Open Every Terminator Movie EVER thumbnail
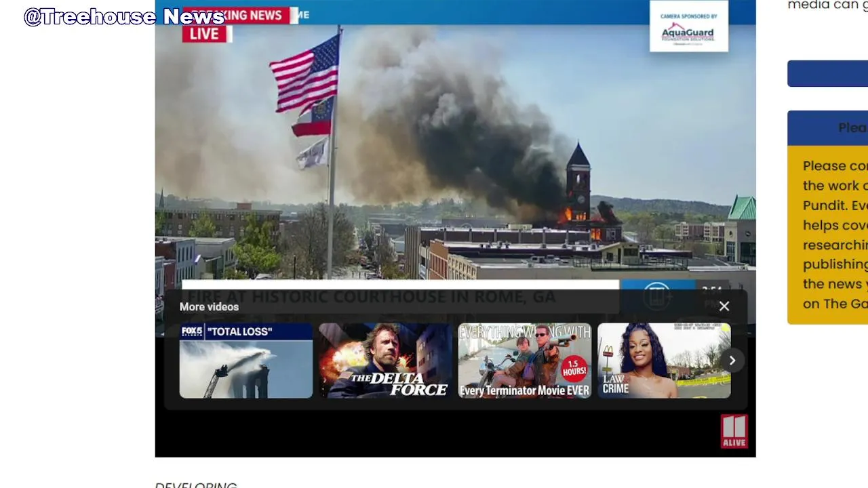Image resolution: width=868 pixels, height=488 pixels. [525, 361]
